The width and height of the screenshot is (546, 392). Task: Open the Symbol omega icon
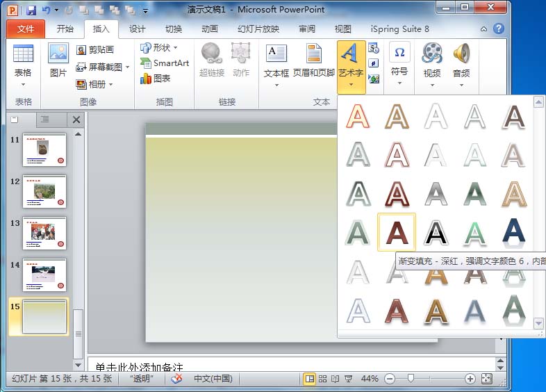point(399,54)
